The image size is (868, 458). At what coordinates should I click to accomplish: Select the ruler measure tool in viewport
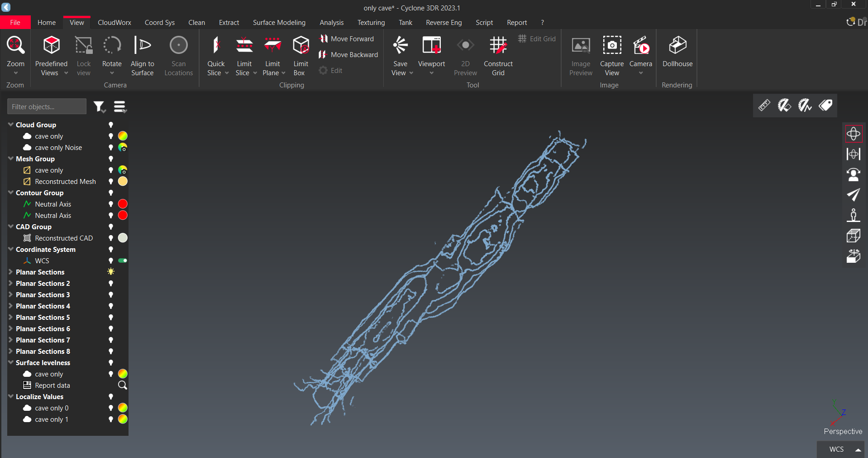click(764, 106)
